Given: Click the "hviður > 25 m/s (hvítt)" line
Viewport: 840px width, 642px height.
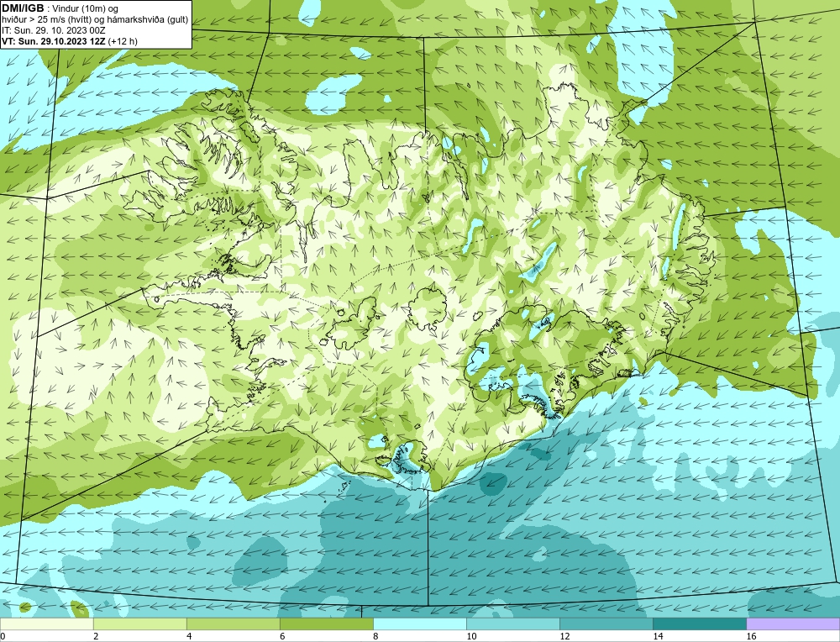Looking at the screenshot, I should pyautogui.click(x=45, y=20).
